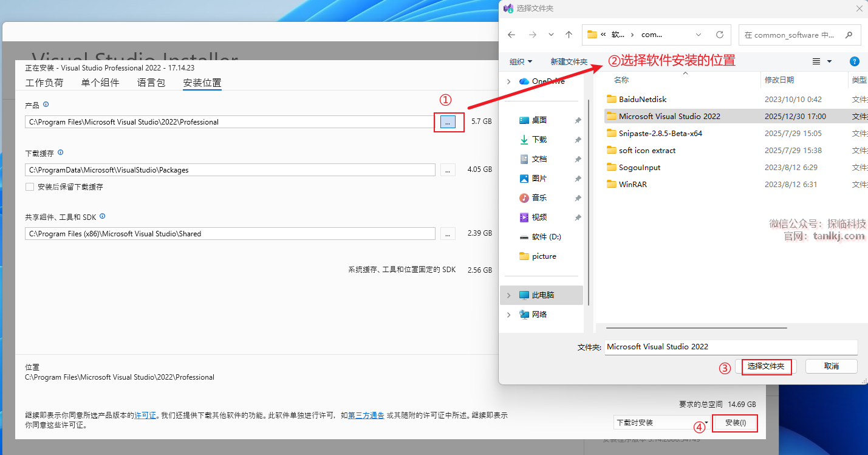The width and height of the screenshot is (868, 455).
Task: Select the Snipaste-2.8.5-Beta-x64 folder
Action: (x=660, y=133)
